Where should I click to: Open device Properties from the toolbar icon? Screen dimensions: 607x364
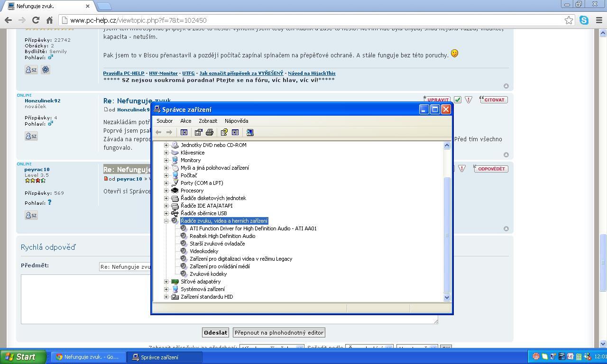point(198,132)
